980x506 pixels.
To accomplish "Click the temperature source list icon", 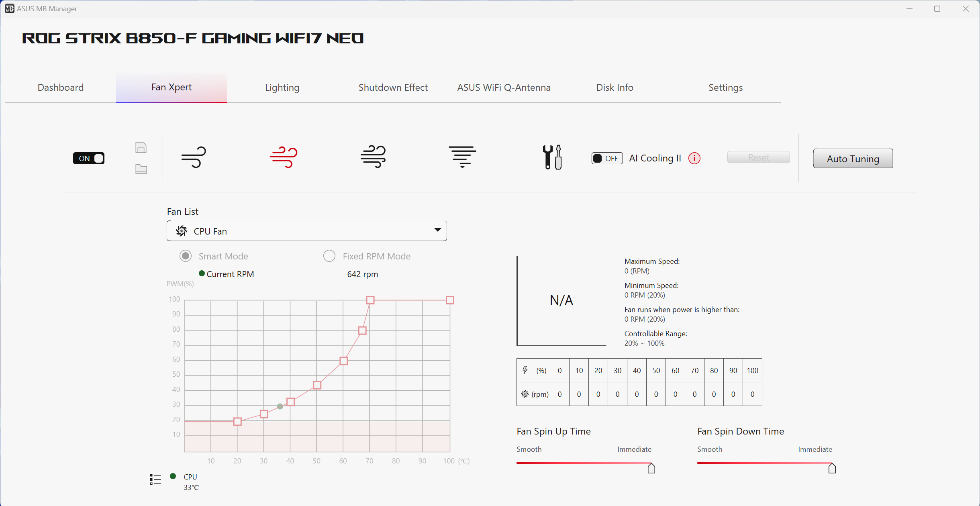I will pos(155,479).
